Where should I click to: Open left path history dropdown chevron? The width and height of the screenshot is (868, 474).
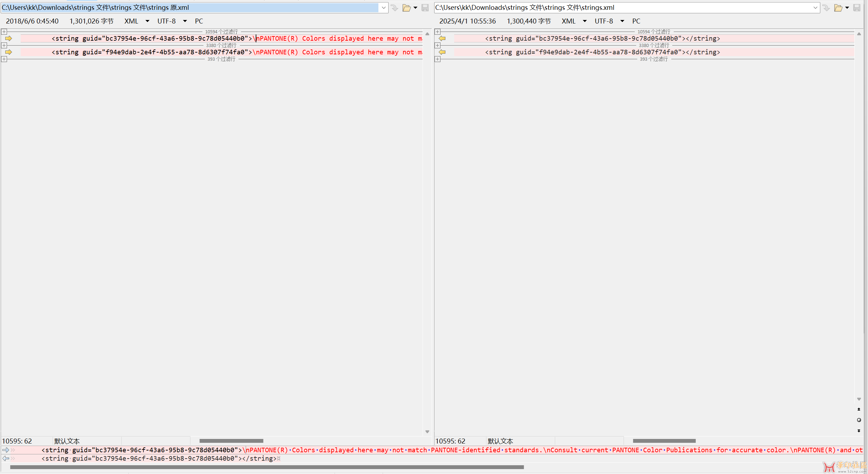384,8
